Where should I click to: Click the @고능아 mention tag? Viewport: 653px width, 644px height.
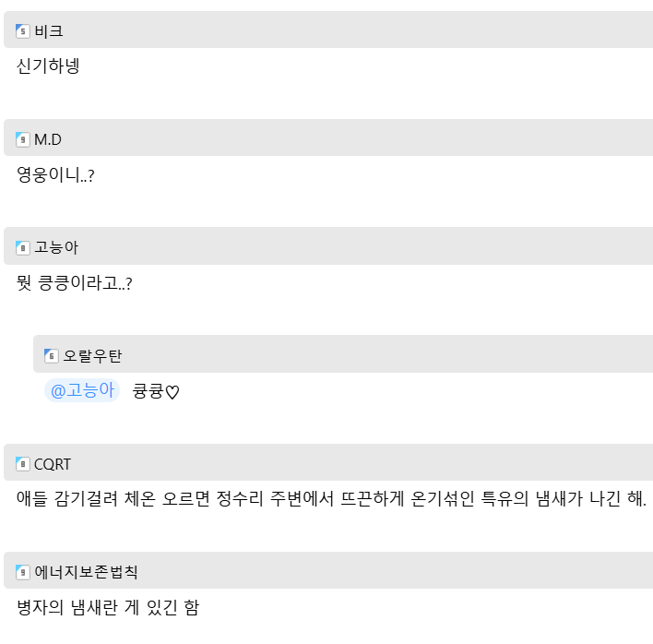(x=82, y=391)
